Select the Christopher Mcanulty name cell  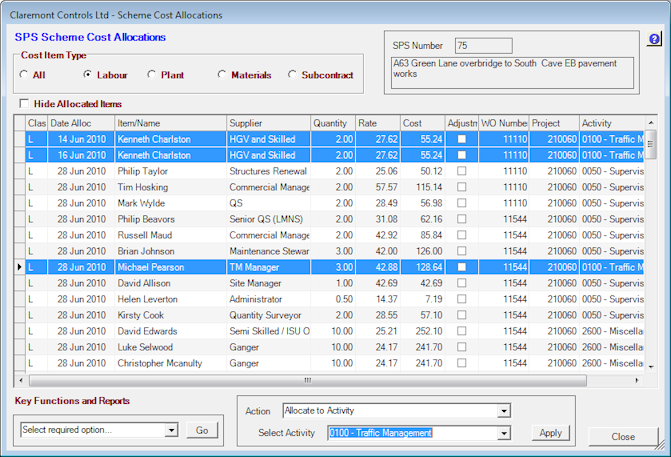171,363
